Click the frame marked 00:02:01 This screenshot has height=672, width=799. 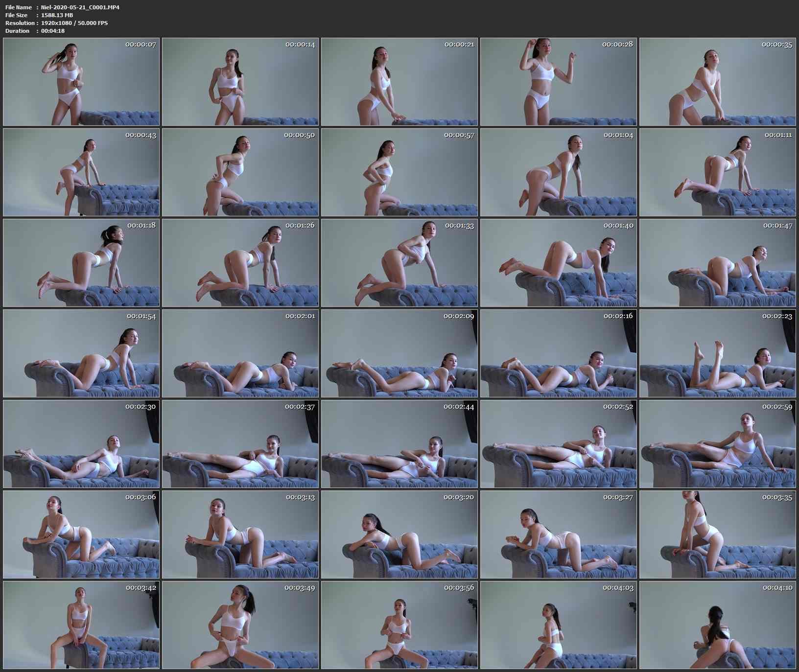pos(240,353)
